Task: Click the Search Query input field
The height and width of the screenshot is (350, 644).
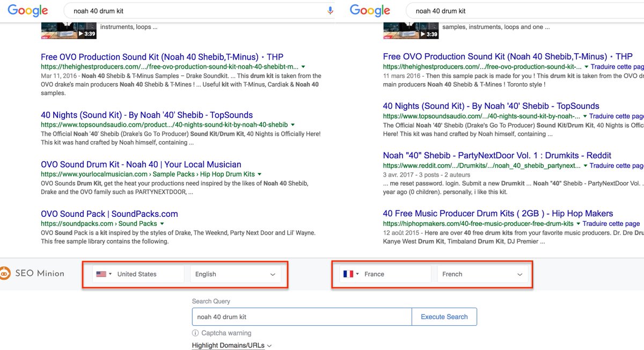Action: 302,317
